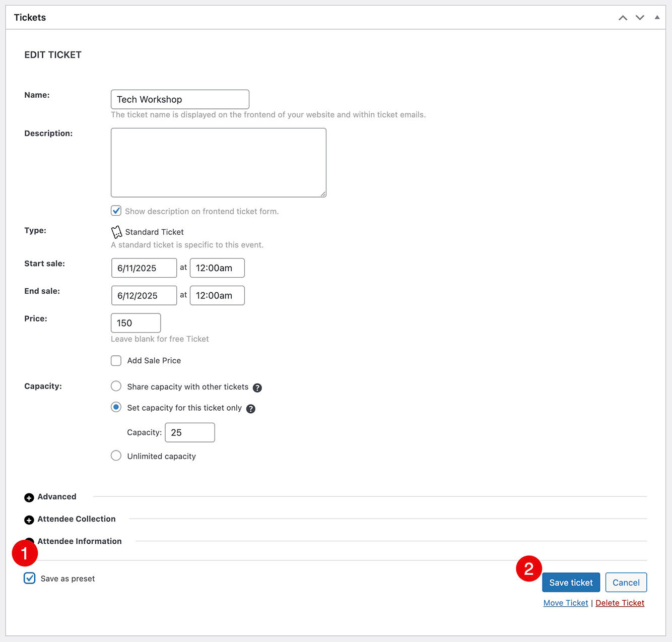The image size is (672, 642).
Task: Select Share capacity with other tickets
Action: coord(116,387)
